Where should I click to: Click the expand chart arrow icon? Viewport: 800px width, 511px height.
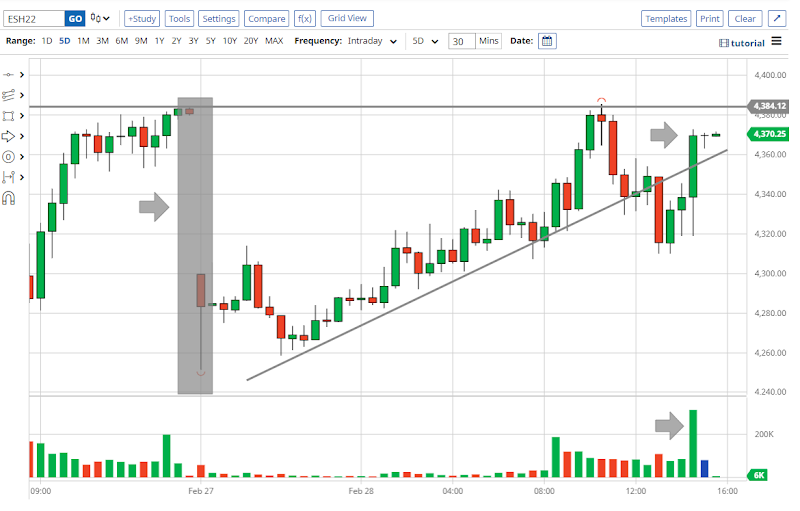click(x=777, y=18)
